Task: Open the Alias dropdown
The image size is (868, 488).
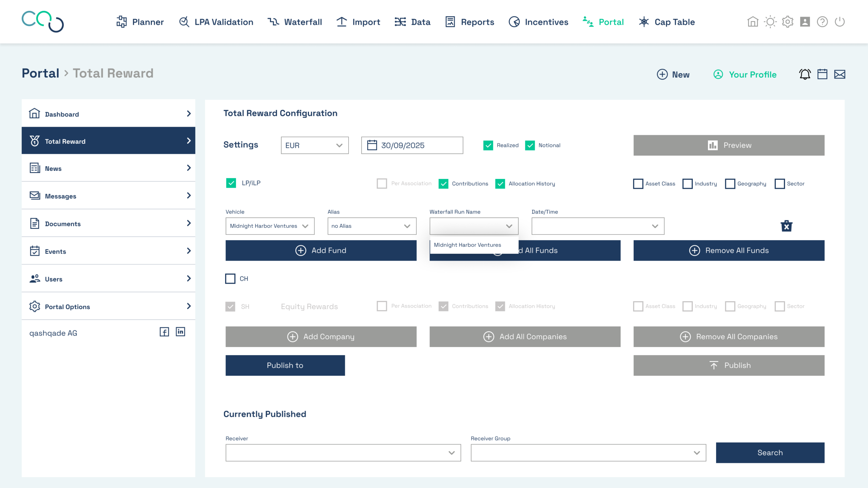Action: click(x=372, y=226)
